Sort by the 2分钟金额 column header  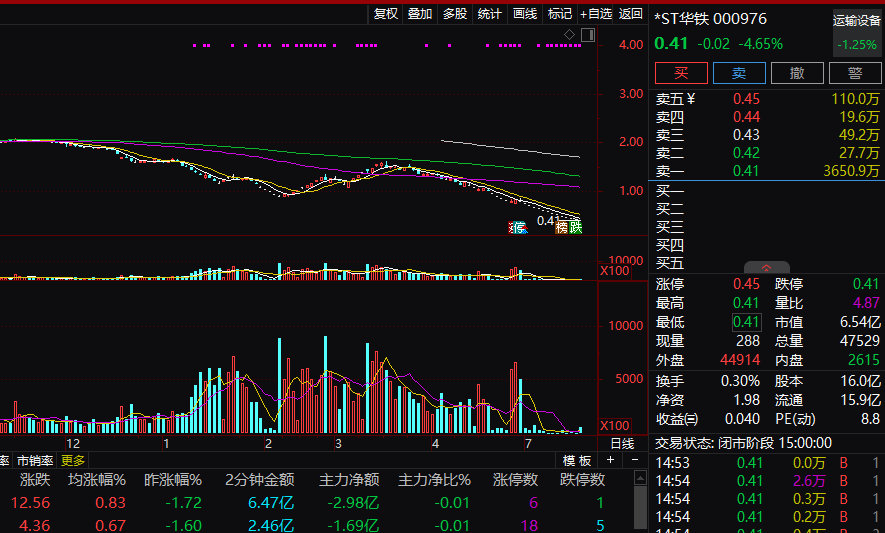[260, 480]
